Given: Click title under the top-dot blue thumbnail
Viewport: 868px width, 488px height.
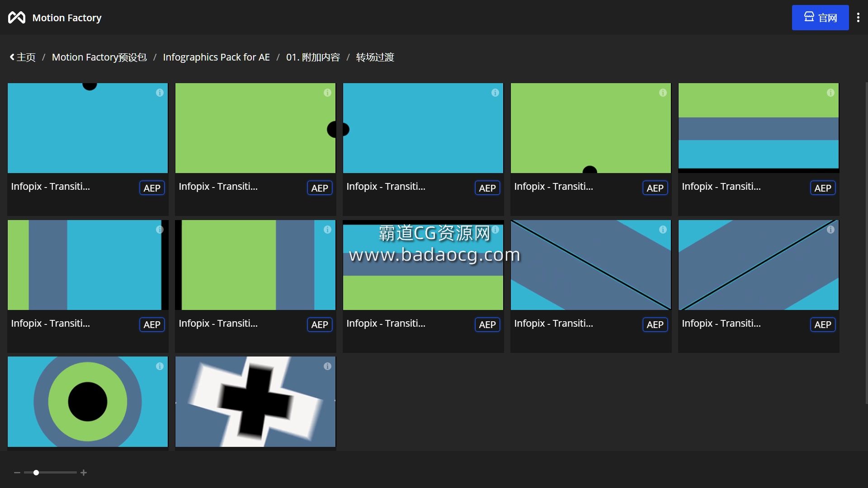Looking at the screenshot, I should click(x=51, y=186).
